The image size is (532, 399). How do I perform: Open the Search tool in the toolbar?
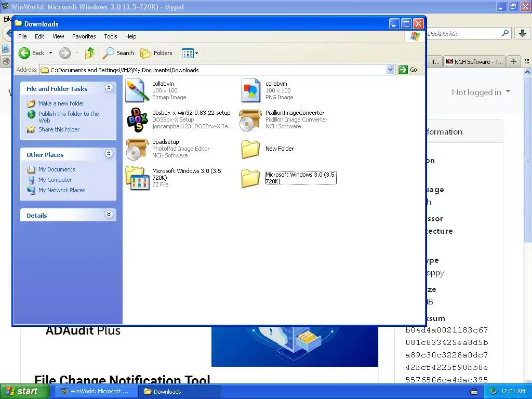(x=118, y=53)
